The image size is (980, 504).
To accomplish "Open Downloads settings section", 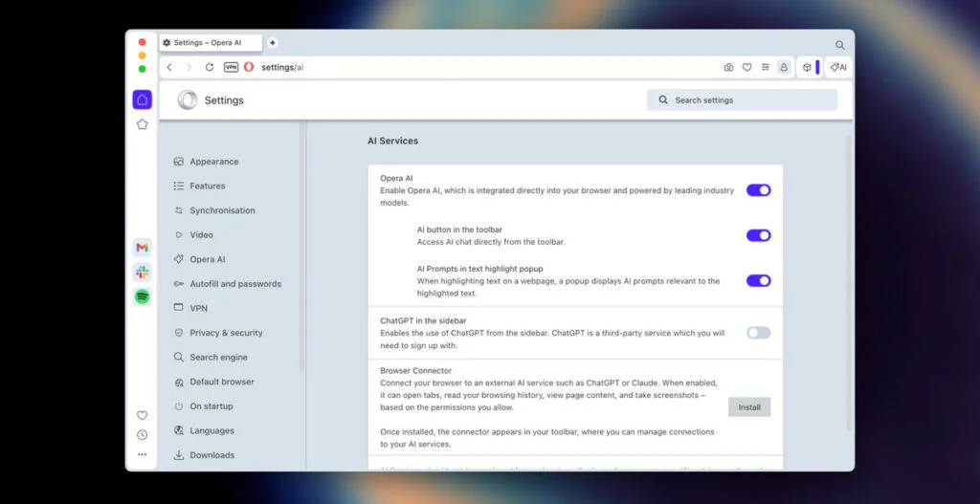I will click(204, 454).
